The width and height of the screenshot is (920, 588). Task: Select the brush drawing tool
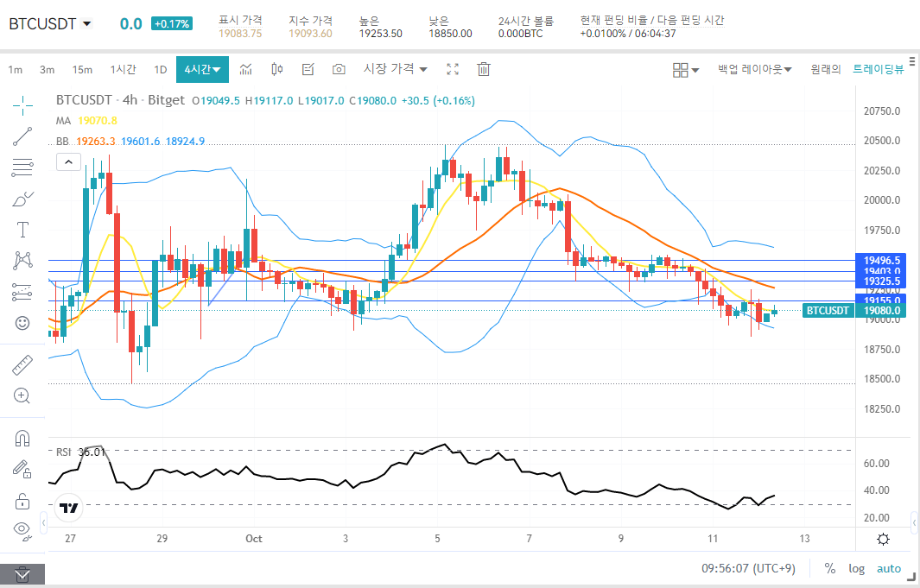pyautogui.click(x=21, y=198)
